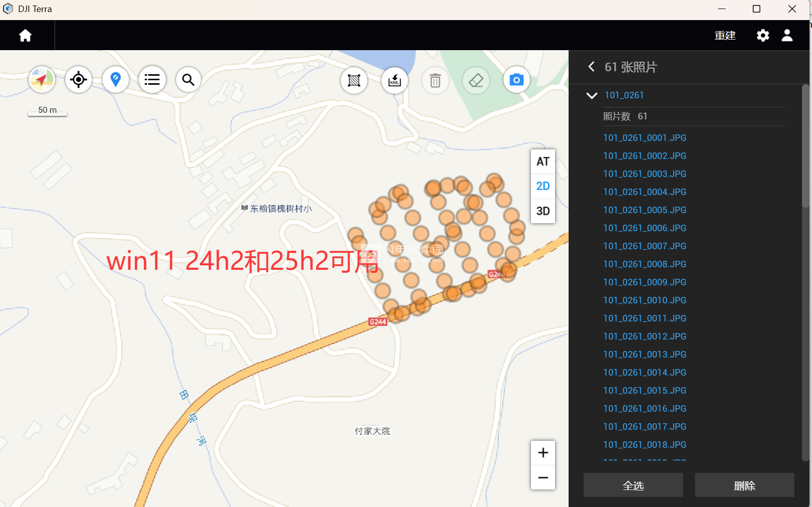
Task: Click the blue camera photo icon
Action: (x=516, y=80)
